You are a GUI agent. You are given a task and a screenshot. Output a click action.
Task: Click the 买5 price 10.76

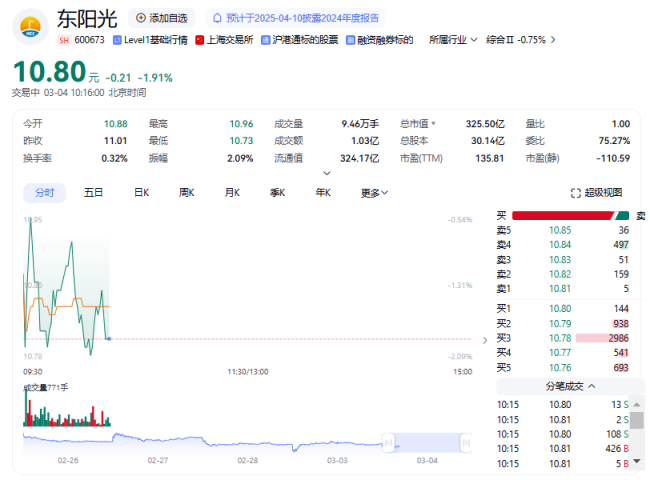[x=560, y=368]
